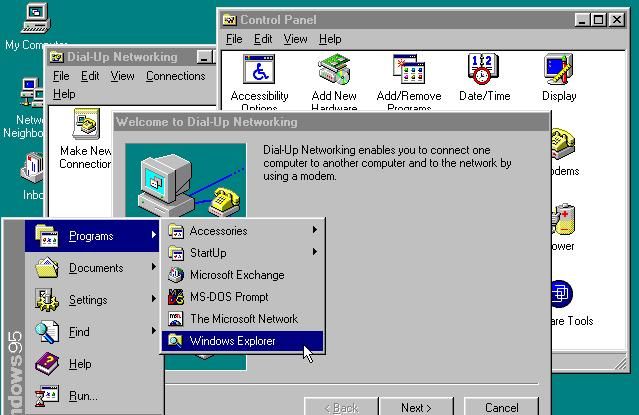Open Help menu in Dial-Up Networking window

click(x=64, y=94)
